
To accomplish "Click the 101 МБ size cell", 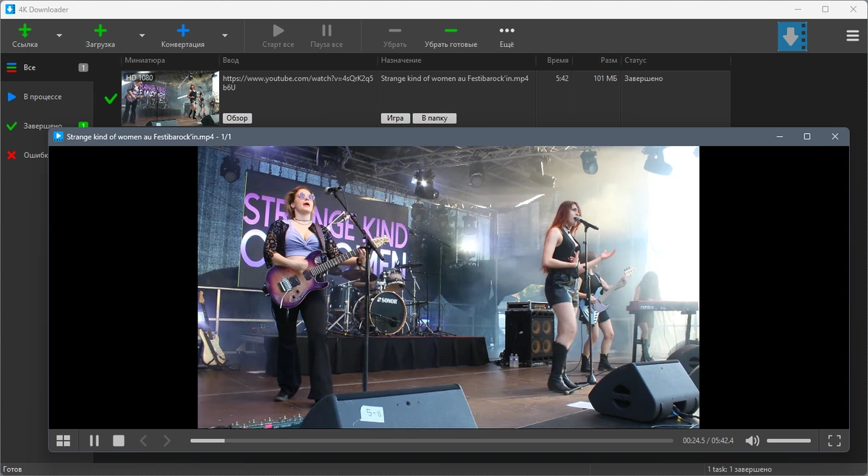I will click(x=605, y=78).
